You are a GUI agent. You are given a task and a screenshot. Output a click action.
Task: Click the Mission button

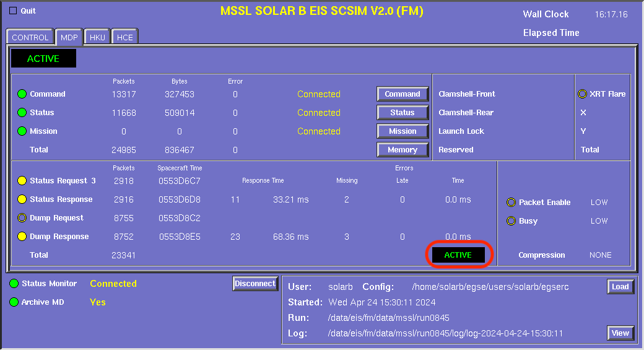point(402,131)
